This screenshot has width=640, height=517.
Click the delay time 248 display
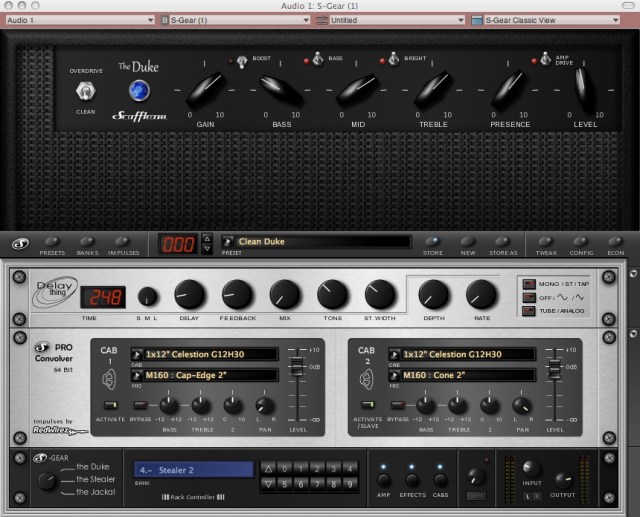[x=103, y=297]
